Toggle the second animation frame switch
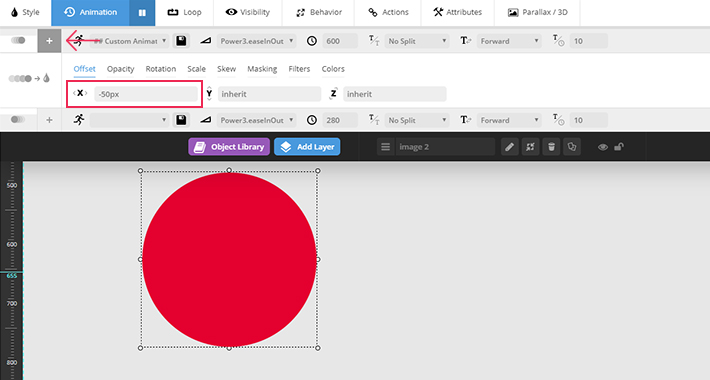 point(18,120)
